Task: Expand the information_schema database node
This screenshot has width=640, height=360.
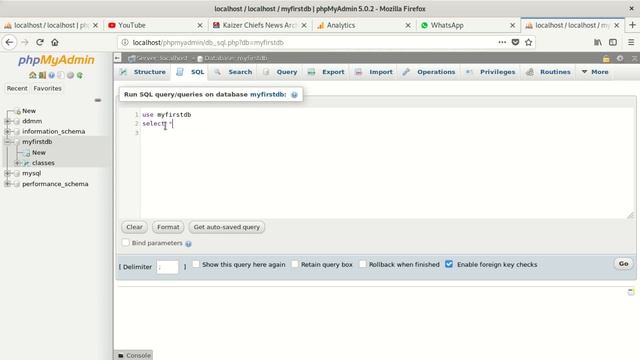Action: click(7, 131)
